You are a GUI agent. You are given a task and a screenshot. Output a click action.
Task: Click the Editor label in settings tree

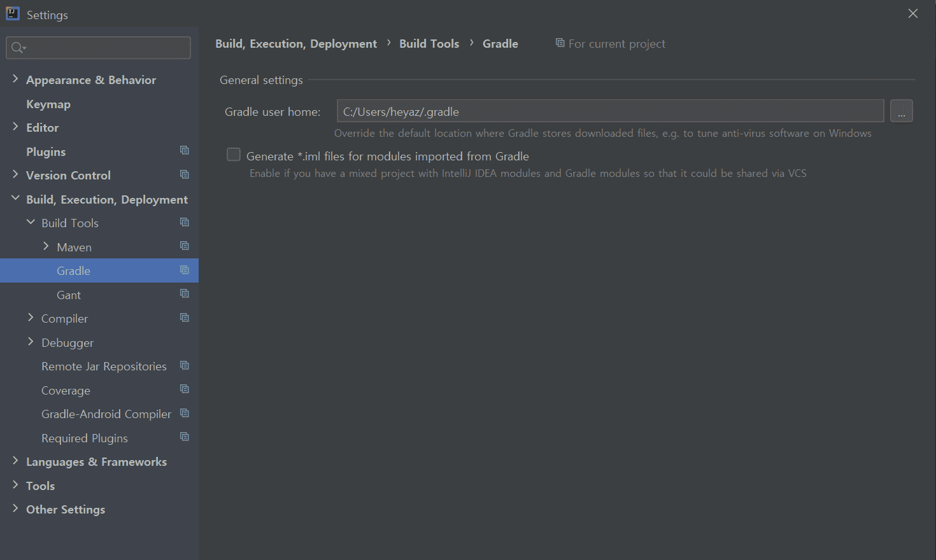42,128
